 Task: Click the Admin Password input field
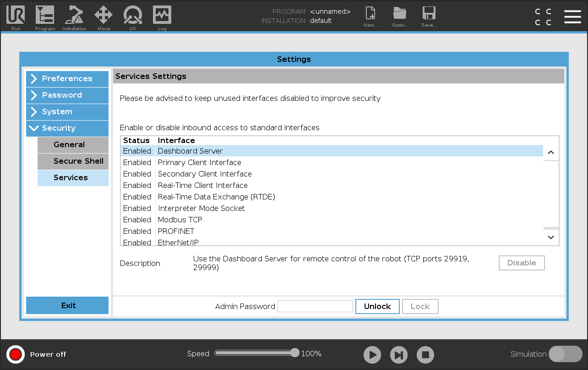point(315,306)
